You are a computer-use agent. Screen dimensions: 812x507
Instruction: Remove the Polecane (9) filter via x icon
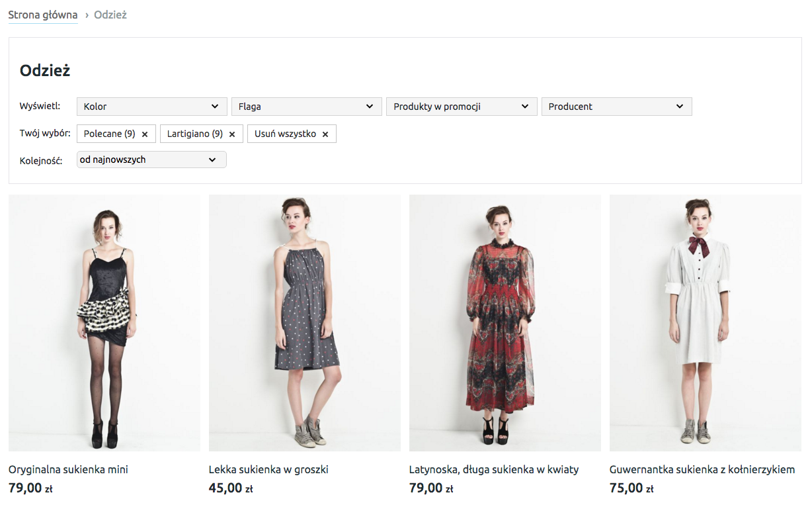click(145, 134)
